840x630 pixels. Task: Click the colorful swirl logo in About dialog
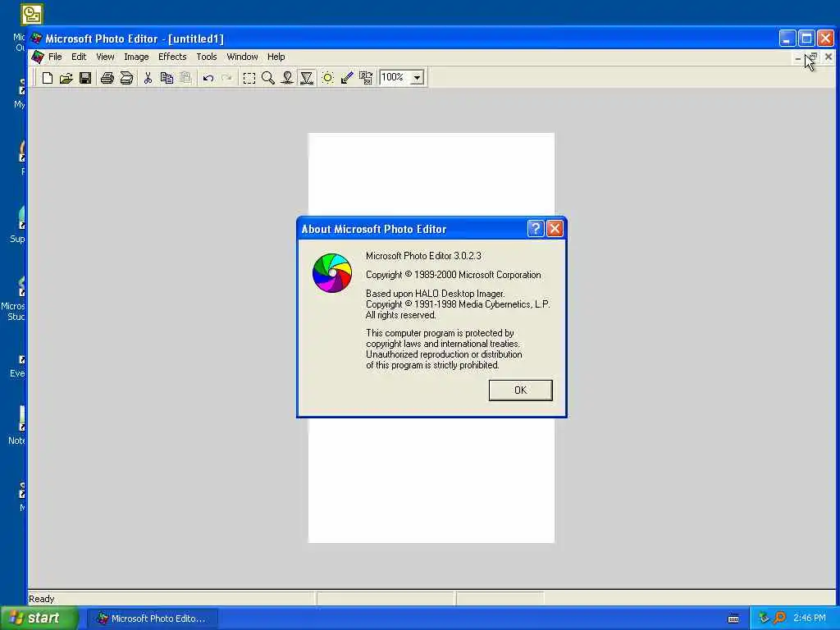(x=332, y=273)
